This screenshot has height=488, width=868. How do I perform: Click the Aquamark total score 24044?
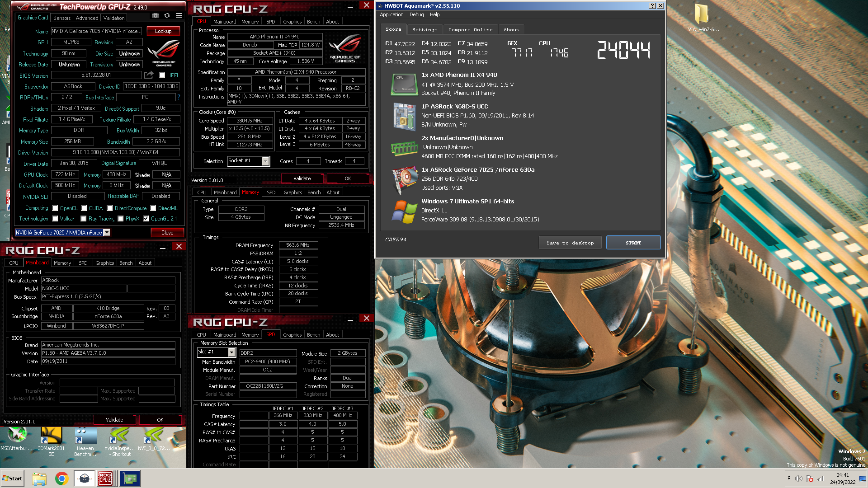click(x=623, y=50)
